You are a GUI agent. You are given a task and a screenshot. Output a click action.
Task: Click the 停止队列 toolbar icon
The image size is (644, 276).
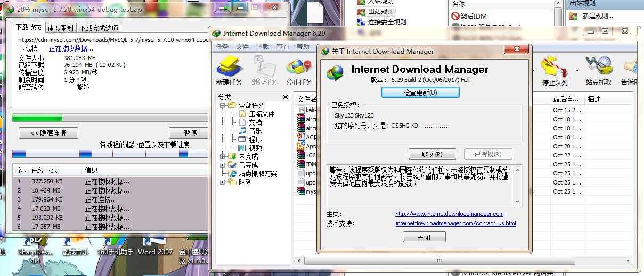555,71
